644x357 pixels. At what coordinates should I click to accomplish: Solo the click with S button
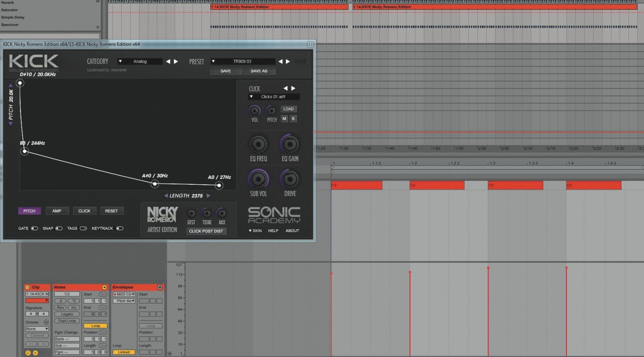tap(293, 119)
